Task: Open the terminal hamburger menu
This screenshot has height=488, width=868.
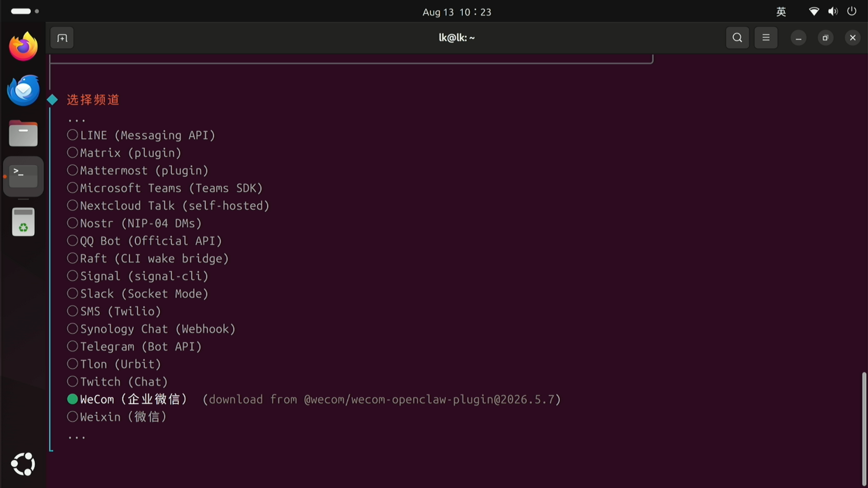Action: pos(766,38)
